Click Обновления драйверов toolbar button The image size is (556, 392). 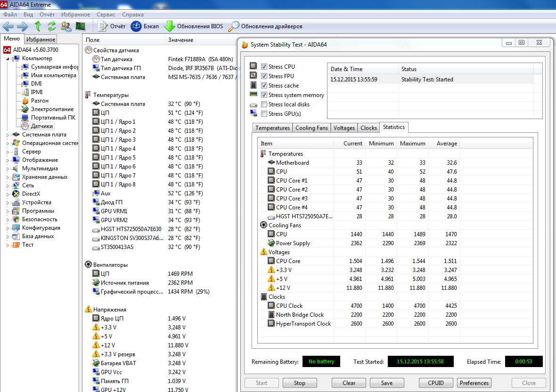265,26
